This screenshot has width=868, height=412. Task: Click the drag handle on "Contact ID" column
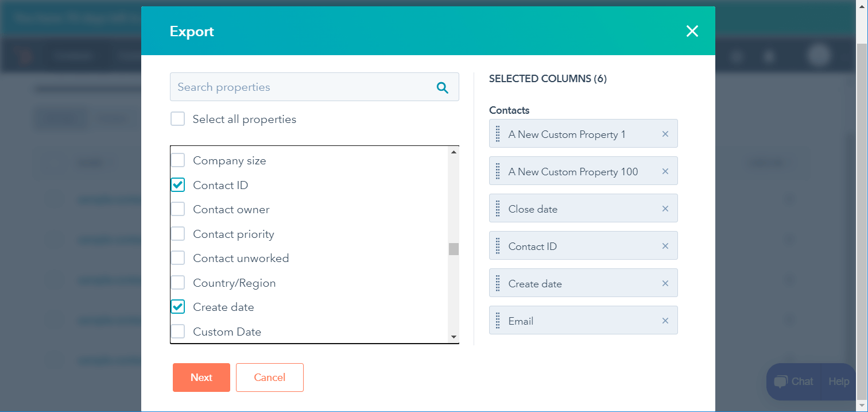498,245
